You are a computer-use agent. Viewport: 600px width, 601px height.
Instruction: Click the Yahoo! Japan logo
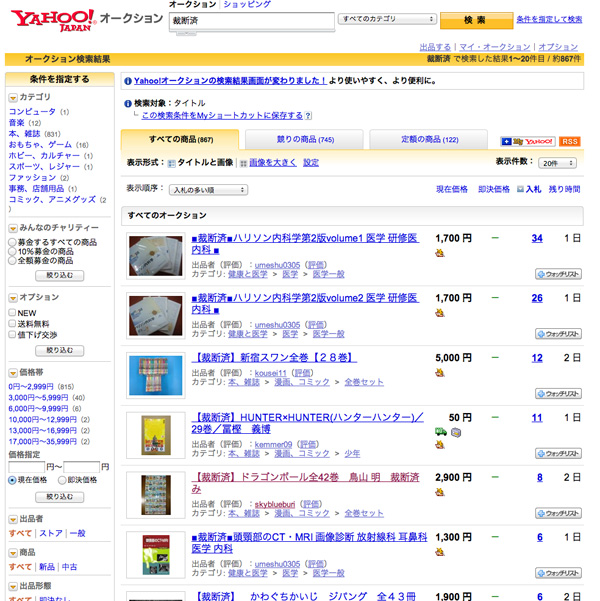tap(53, 20)
